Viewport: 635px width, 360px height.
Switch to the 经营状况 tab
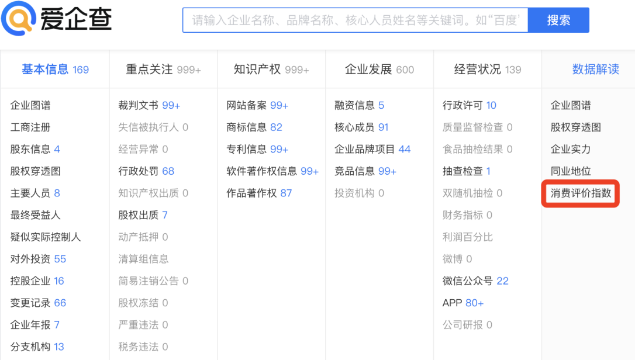point(487,69)
